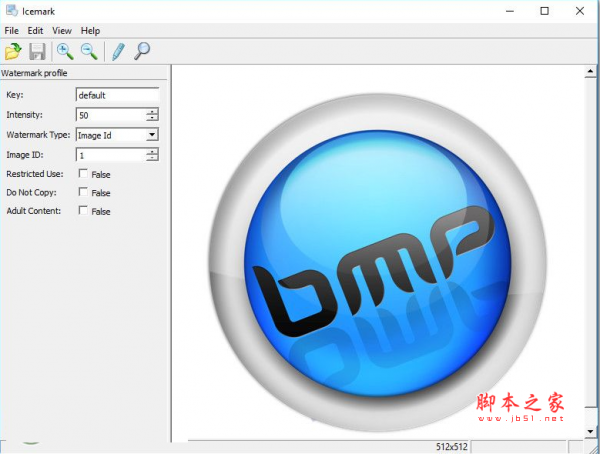Click the Watermark profile panel title
This screenshot has width=600, height=454.
coord(34,73)
